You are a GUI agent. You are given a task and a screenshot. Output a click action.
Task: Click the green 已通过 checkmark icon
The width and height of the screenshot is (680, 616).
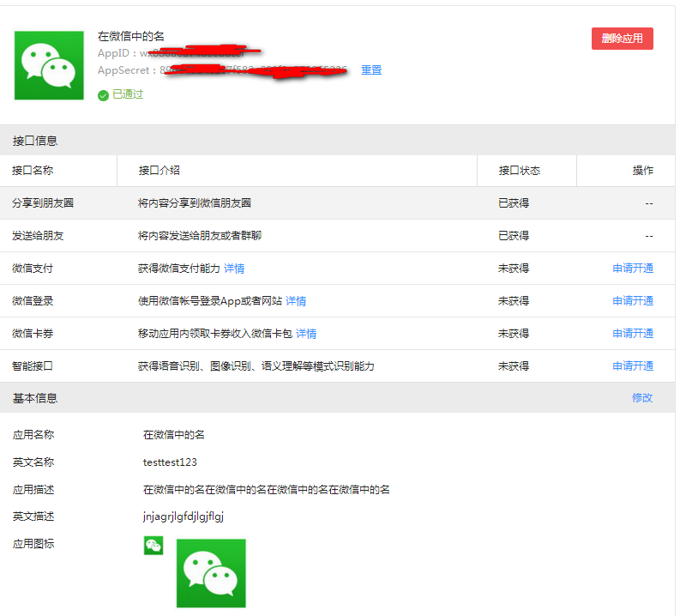pos(103,95)
